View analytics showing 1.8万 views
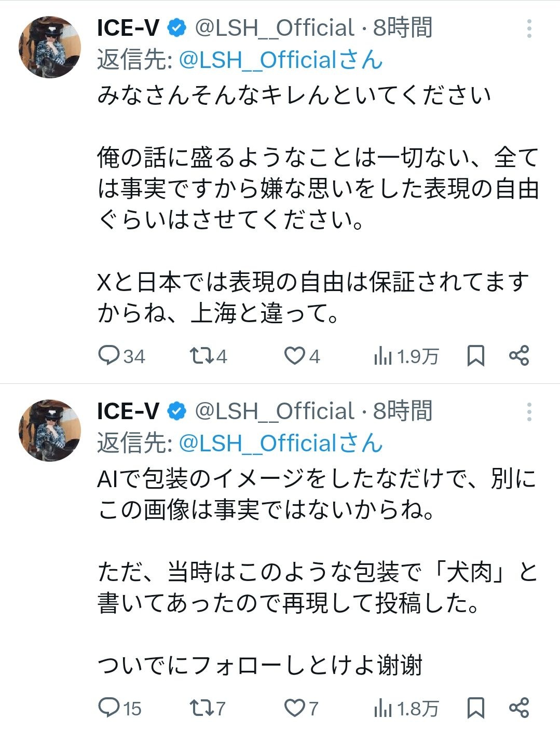The height and width of the screenshot is (732, 560). click(x=406, y=708)
